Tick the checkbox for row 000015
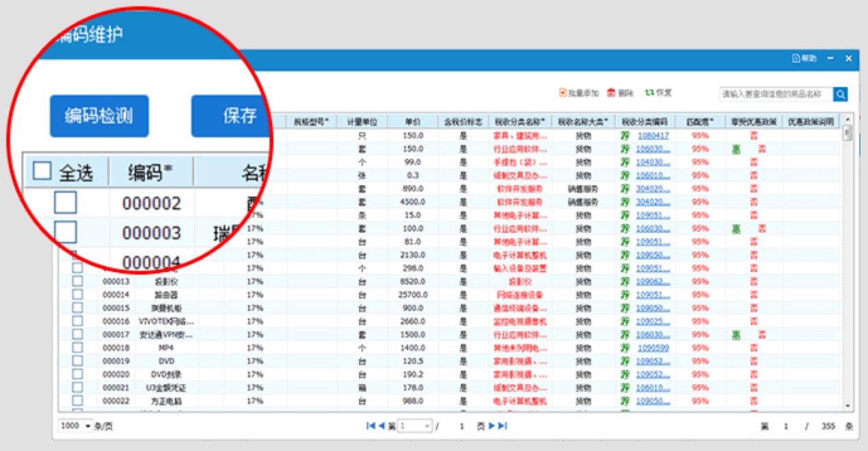Screen dimensions: 868x451 [77, 307]
